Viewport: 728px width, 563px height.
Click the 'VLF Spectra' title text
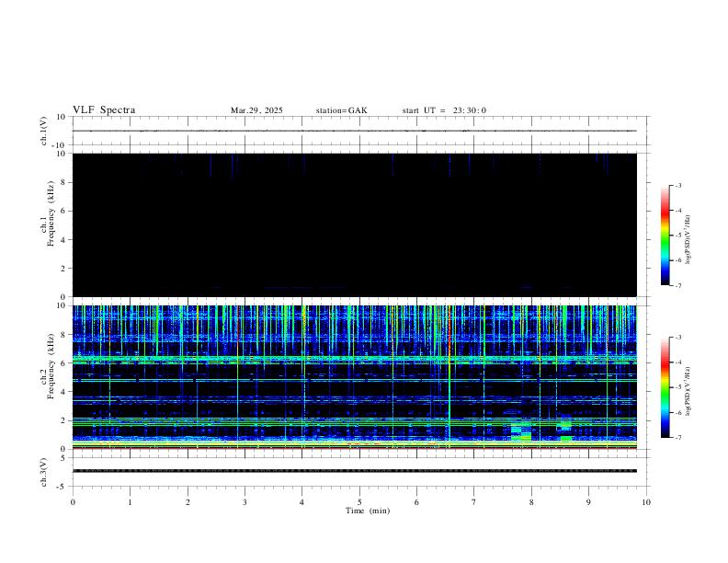pyautogui.click(x=104, y=110)
